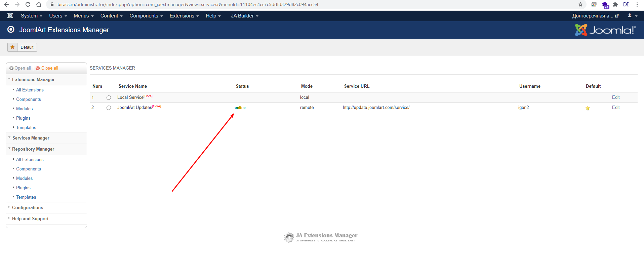Click the Service Name column header
Viewport: 644px width, 274px height.
133,86
